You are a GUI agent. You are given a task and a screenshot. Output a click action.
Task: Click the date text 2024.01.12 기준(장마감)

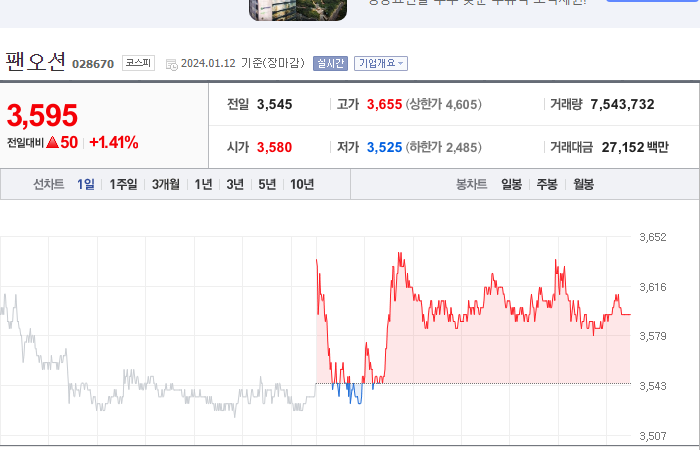click(x=243, y=63)
